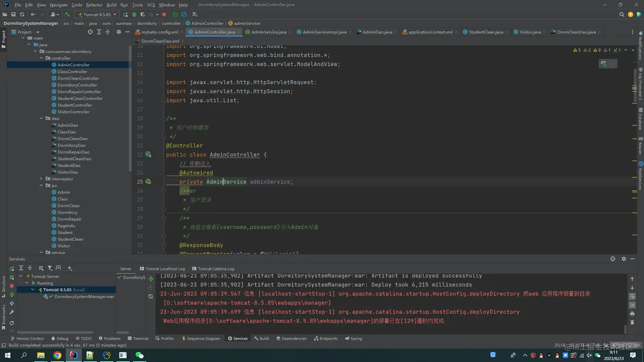Click wrench settings icon in Services sidebar
This screenshot has height=362, width=644.
[11, 312]
